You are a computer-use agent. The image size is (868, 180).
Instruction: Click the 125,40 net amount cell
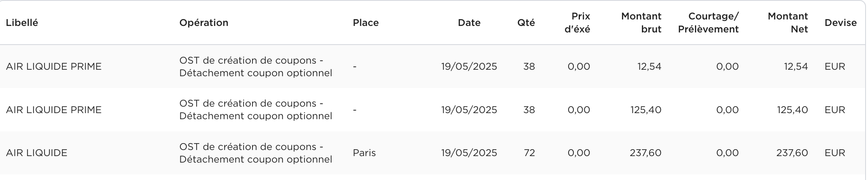click(792, 110)
